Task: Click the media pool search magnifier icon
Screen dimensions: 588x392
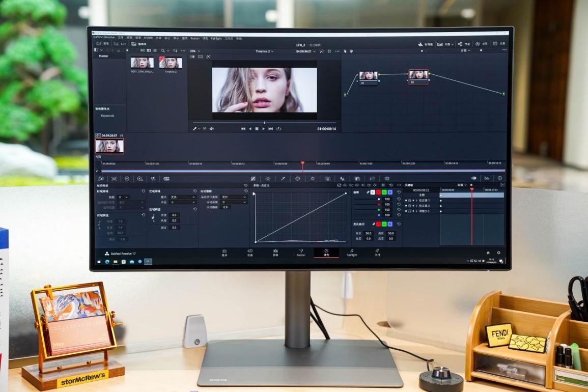Action: click(x=163, y=50)
